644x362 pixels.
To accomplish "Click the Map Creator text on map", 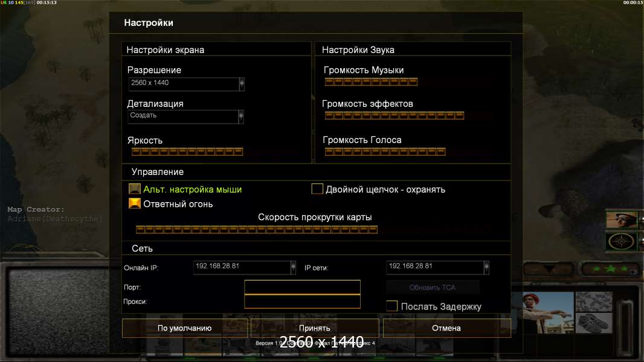I will coord(36,209).
